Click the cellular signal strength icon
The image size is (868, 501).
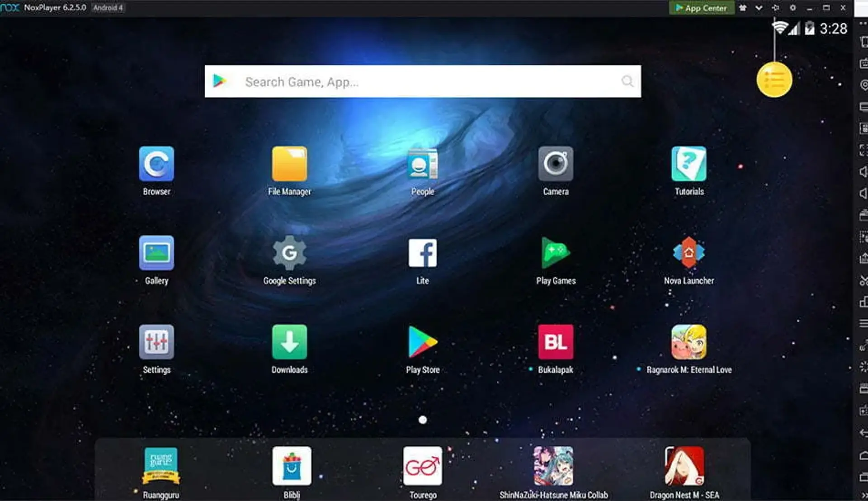coord(794,28)
